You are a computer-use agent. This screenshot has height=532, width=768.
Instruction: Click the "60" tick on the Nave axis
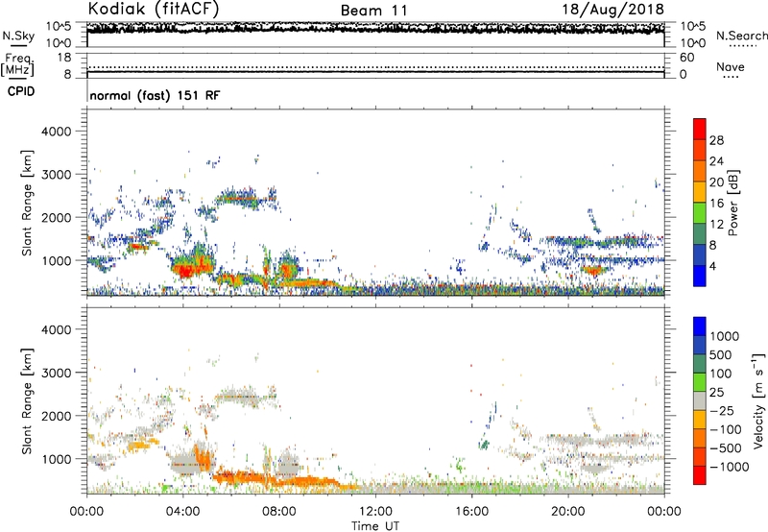(686, 58)
